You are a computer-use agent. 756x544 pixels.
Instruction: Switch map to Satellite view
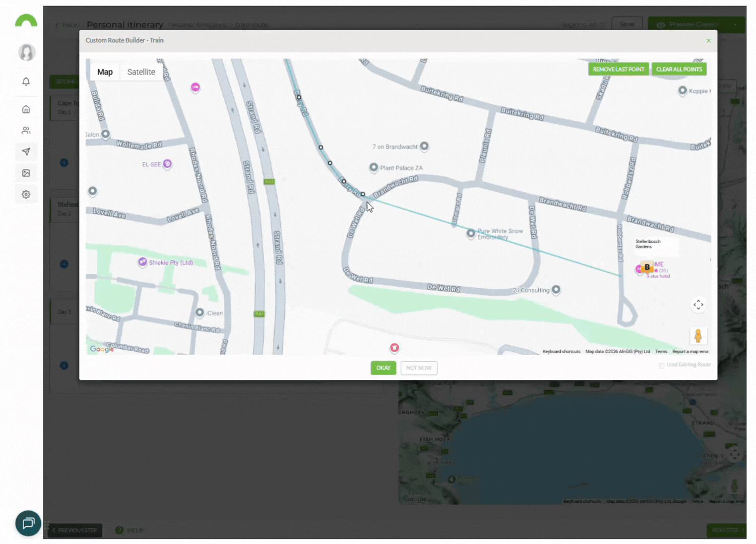(x=141, y=72)
